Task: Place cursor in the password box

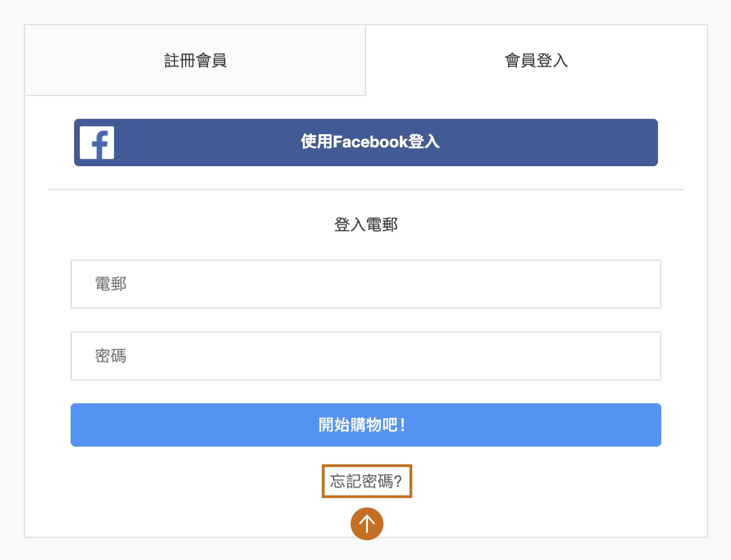Action: (x=366, y=356)
